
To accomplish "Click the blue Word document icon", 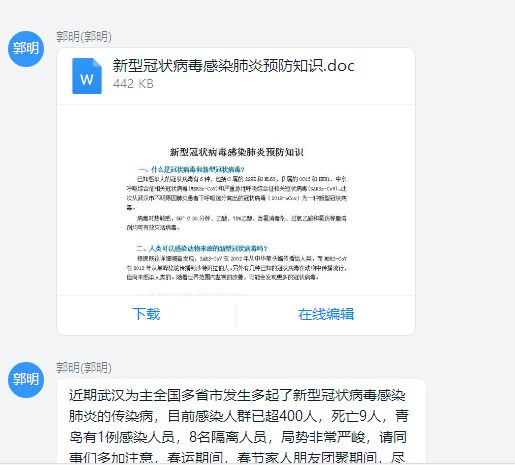I will pos(87,76).
